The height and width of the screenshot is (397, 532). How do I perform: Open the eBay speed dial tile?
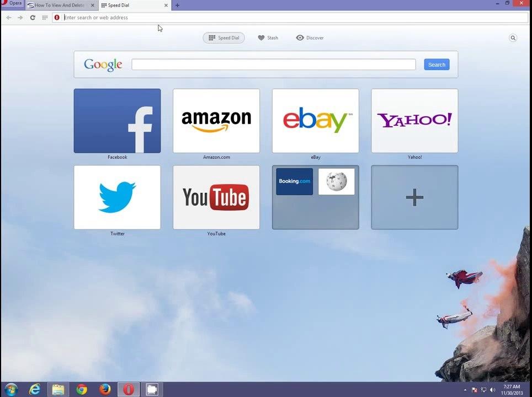point(316,121)
